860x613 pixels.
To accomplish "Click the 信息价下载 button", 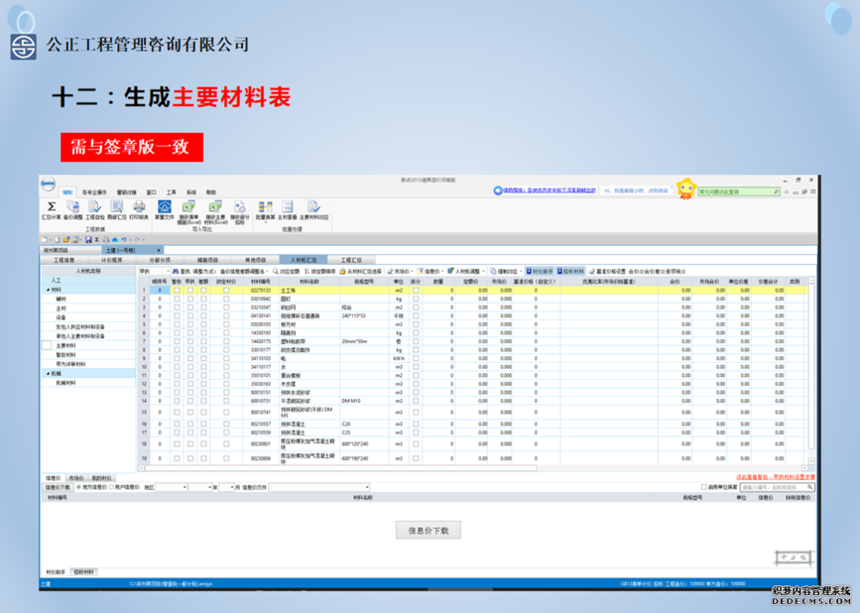I will coord(429,529).
